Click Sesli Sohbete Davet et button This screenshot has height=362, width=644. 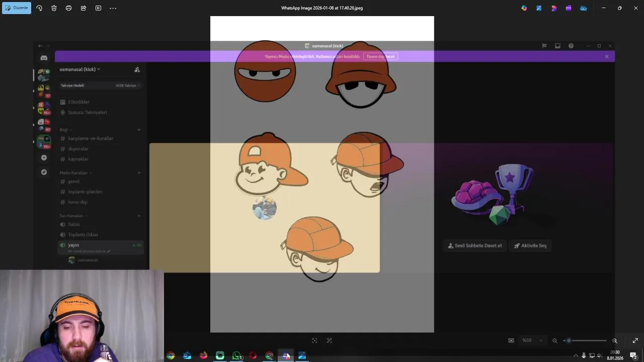475,246
